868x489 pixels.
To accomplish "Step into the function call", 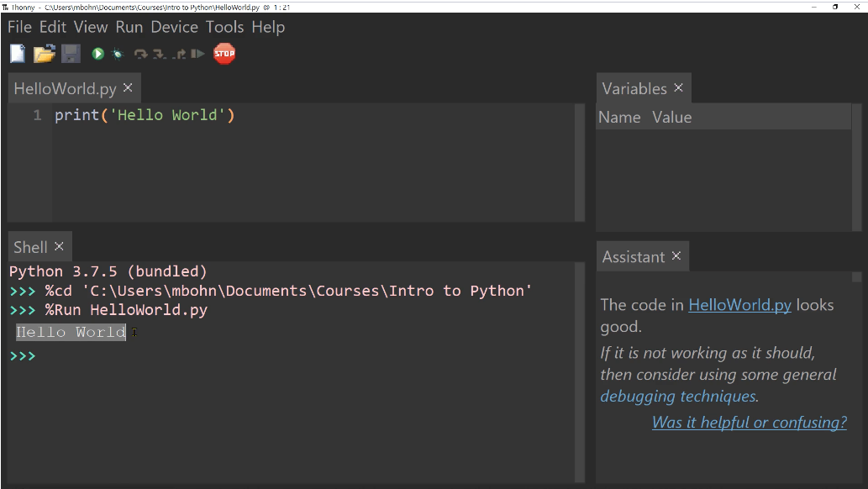I will 160,53.
